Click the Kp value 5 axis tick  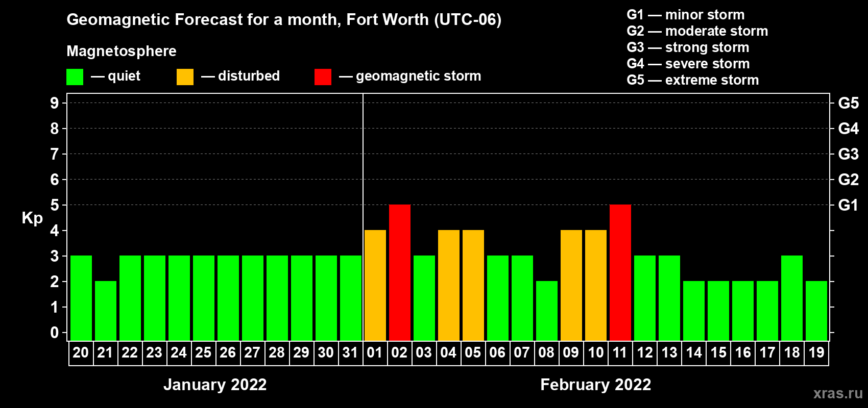(x=55, y=205)
